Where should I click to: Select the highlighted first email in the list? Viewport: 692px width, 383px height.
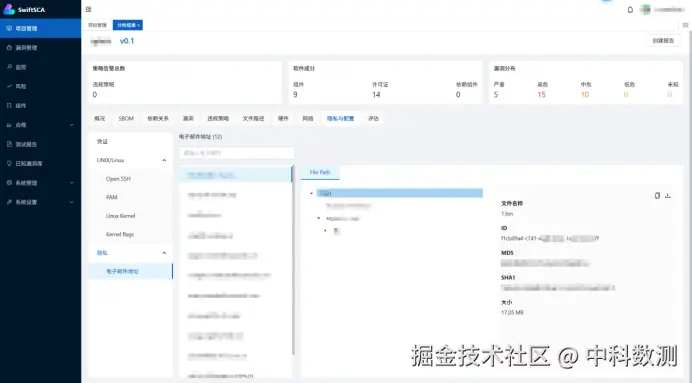pos(236,175)
